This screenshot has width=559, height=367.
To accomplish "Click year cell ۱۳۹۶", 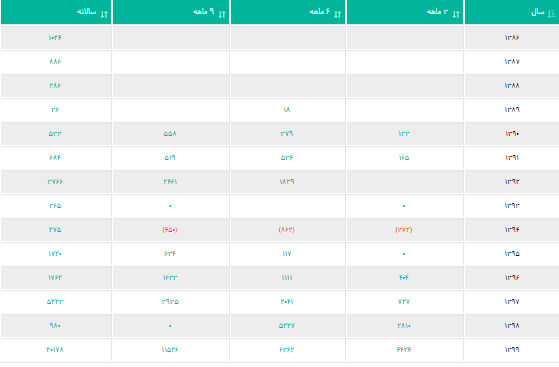I will tap(512, 277).
